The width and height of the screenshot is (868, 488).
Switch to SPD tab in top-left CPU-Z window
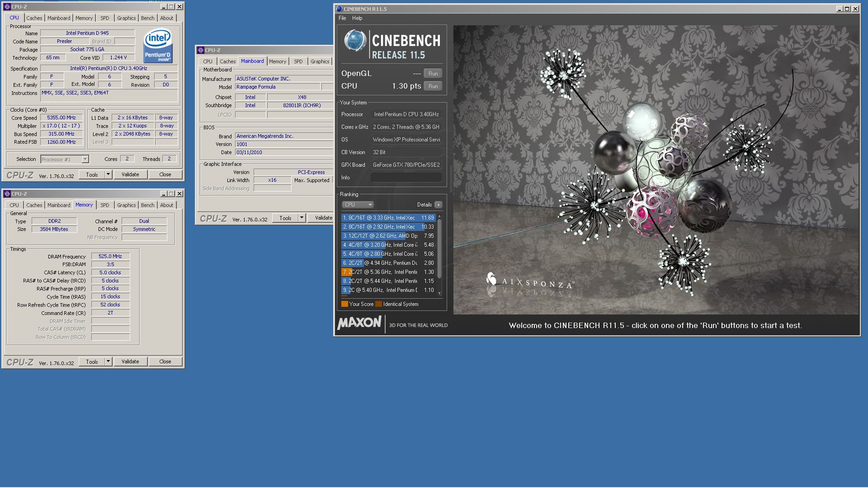[x=105, y=18]
